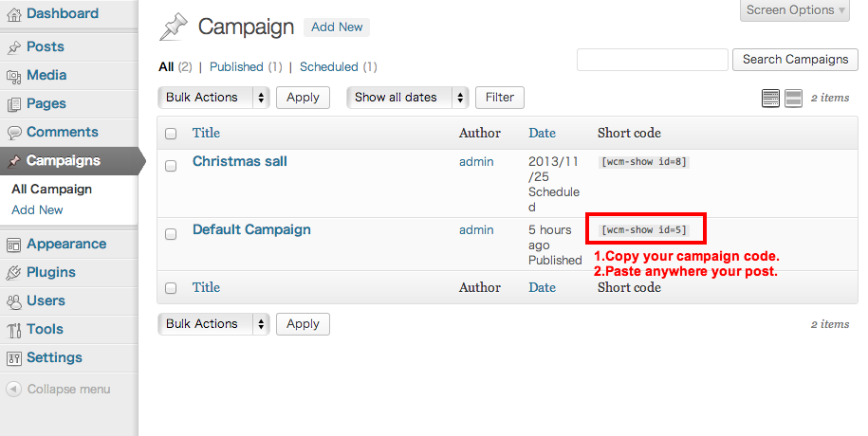This screenshot has height=436, width=868.
Task: Click the Collapse menu arrow icon
Action: [x=13, y=389]
